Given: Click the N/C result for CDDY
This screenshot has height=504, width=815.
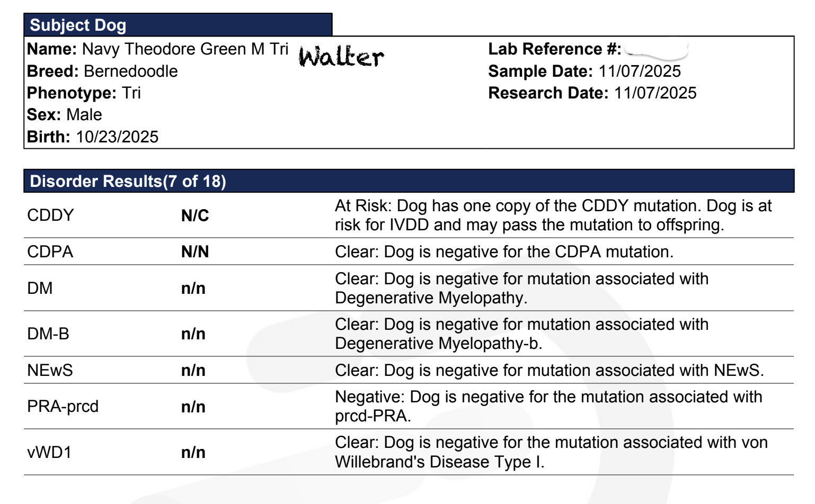Looking at the screenshot, I should 195,215.
